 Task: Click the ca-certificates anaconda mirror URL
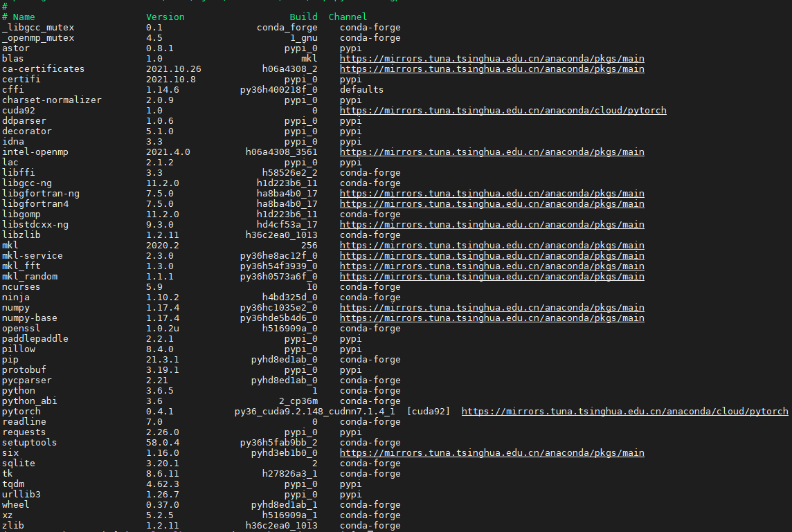click(492, 68)
